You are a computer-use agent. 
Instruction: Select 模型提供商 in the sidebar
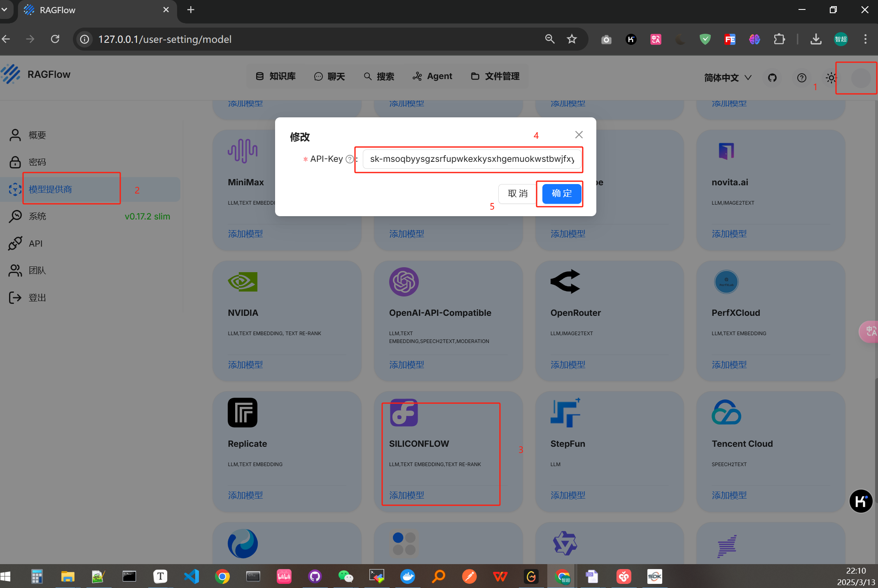[50, 189]
